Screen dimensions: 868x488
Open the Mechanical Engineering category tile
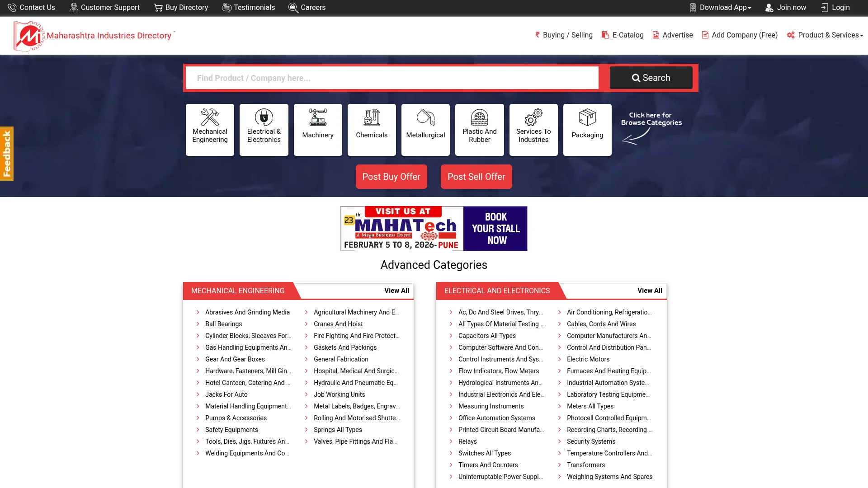pyautogui.click(x=210, y=130)
